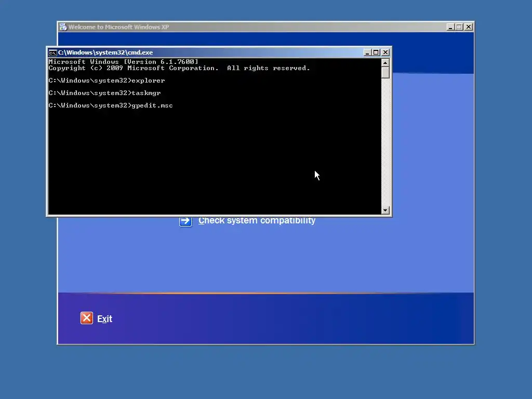532x399 pixels.
Task: Click the cmd scrollbar thumb
Action: [385, 73]
